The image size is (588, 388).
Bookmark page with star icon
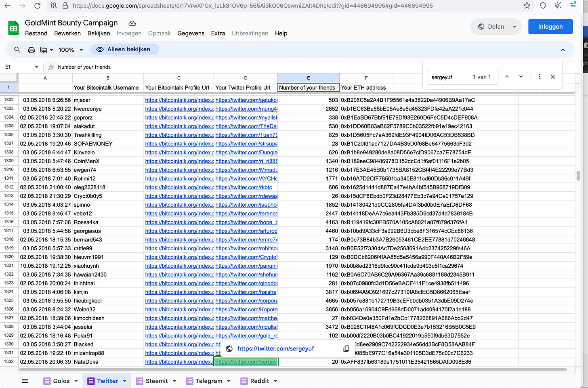point(527,6)
